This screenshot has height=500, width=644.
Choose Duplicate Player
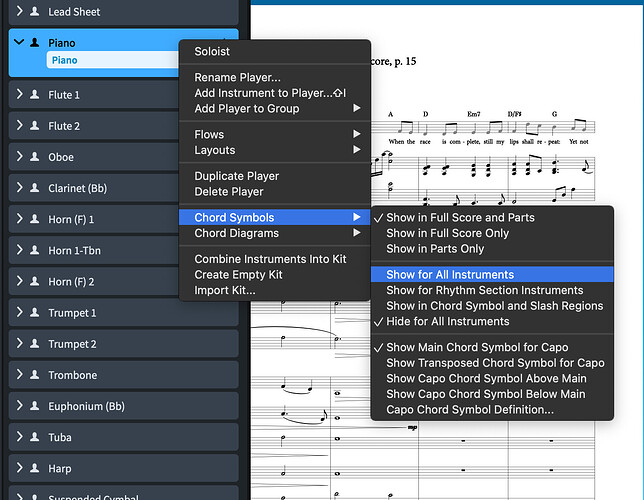pos(275,176)
